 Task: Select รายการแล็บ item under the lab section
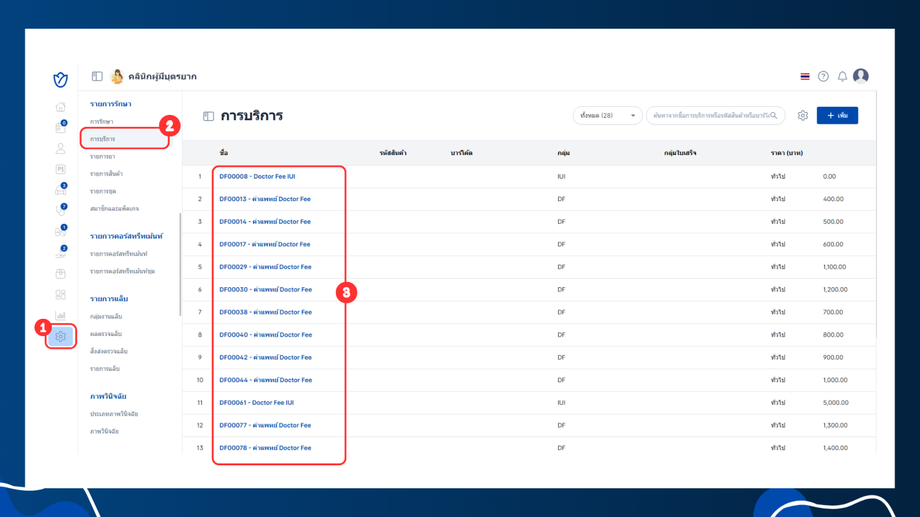tap(105, 369)
